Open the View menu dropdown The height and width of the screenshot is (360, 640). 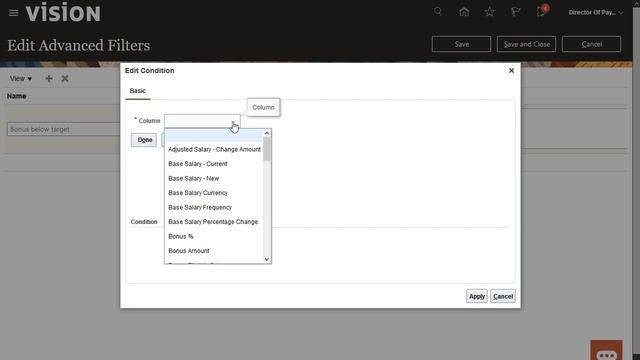click(20, 78)
